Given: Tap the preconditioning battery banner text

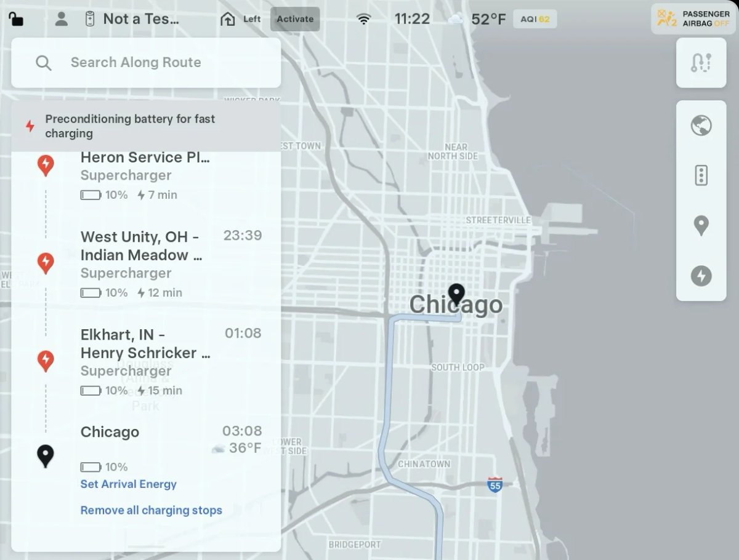Looking at the screenshot, I should (130, 126).
